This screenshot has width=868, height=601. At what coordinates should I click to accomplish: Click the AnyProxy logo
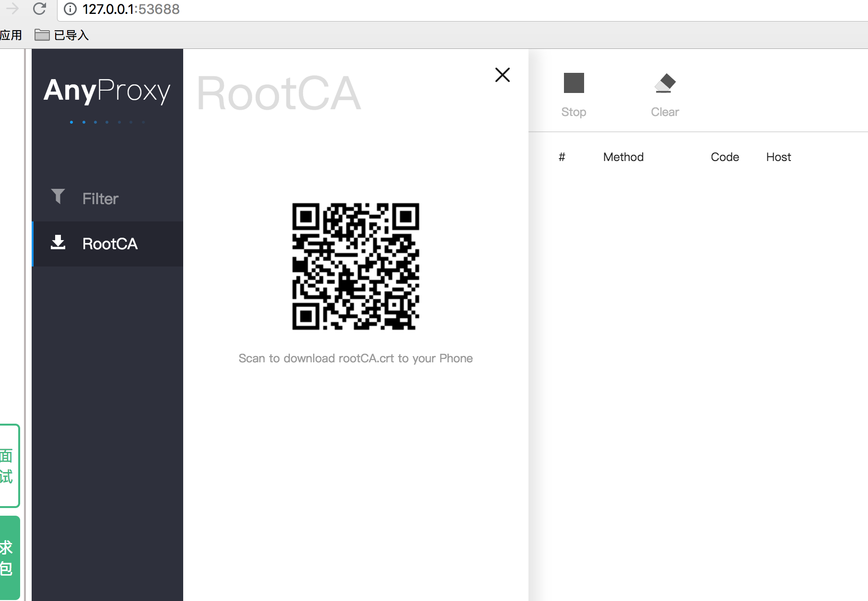(x=106, y=91)
